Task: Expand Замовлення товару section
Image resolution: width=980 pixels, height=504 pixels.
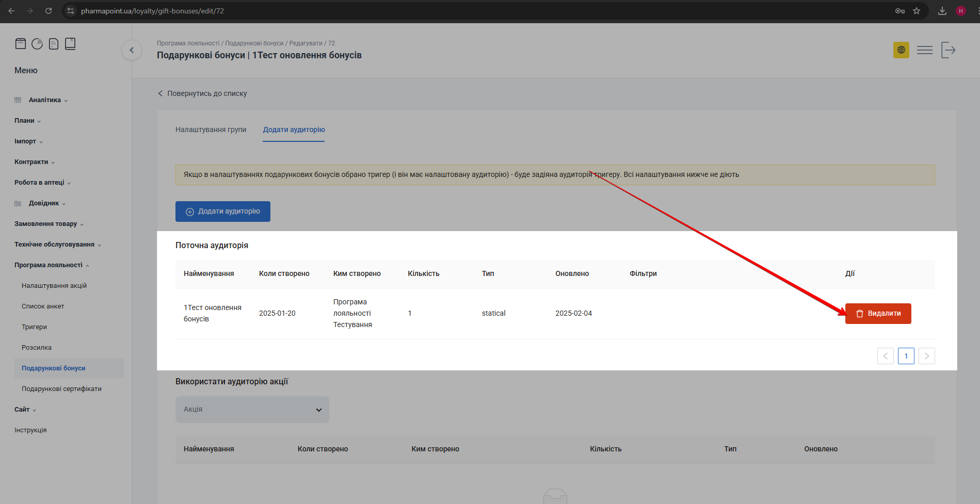Action: (49, 224)
